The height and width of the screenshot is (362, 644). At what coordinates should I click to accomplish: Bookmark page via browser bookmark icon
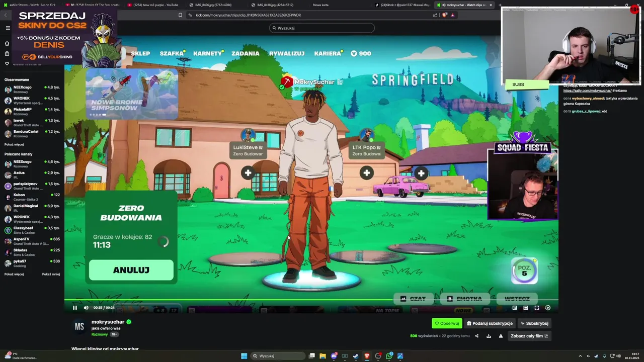coord(180,15)
